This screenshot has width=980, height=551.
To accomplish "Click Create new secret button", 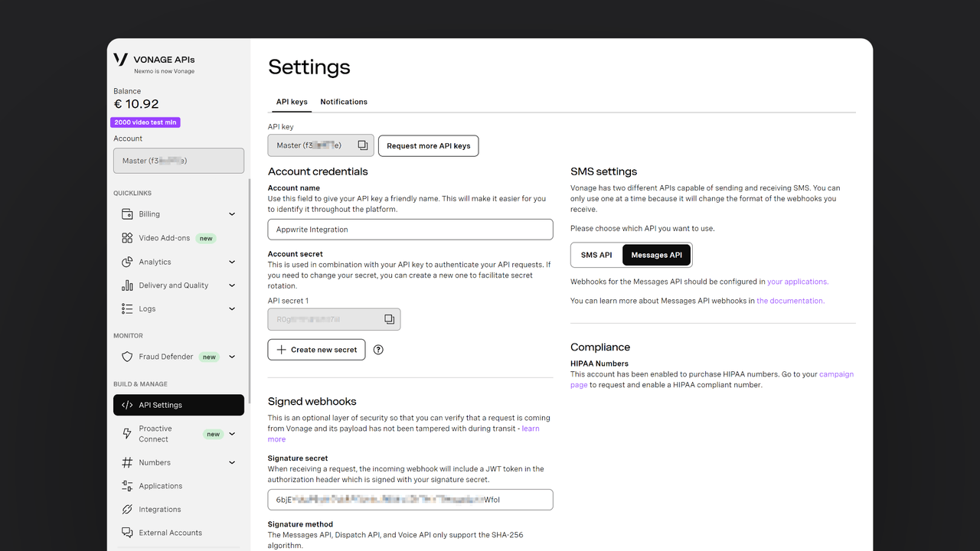I will tap(317, 350).
